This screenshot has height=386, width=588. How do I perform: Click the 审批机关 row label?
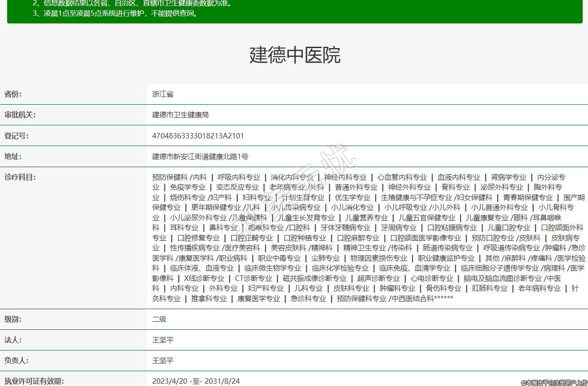(20, 115)
